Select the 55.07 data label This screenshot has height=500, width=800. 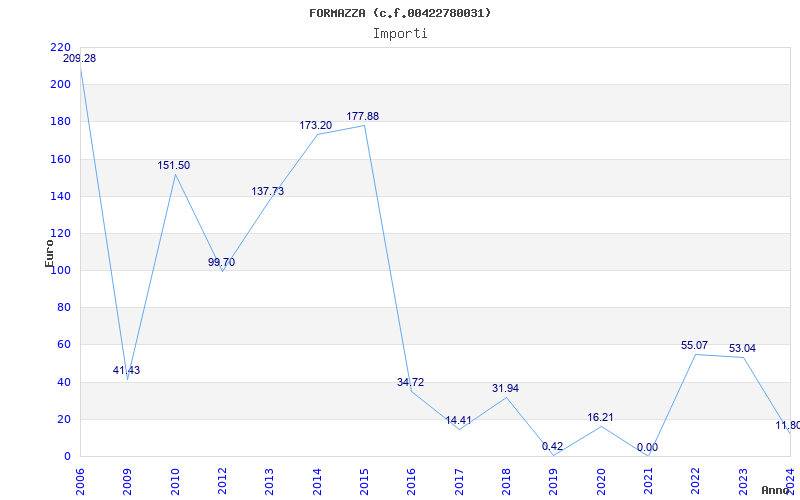694,345
